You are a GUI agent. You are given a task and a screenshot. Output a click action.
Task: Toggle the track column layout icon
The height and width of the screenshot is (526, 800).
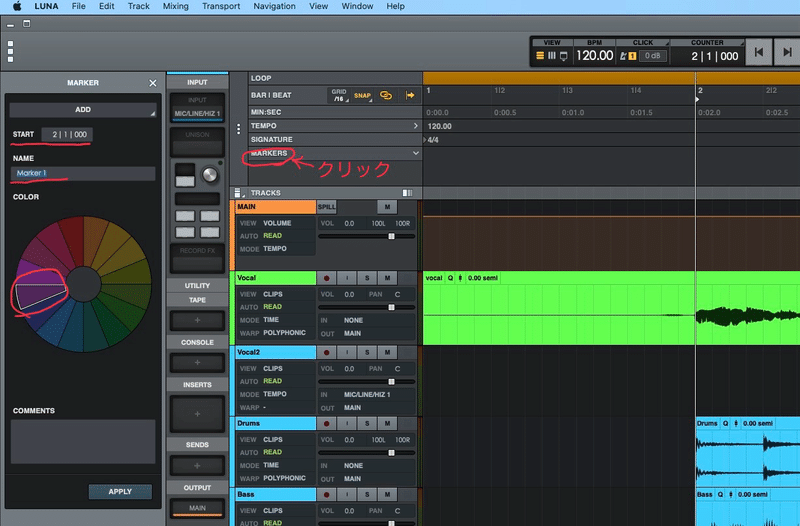pos(407,193)
